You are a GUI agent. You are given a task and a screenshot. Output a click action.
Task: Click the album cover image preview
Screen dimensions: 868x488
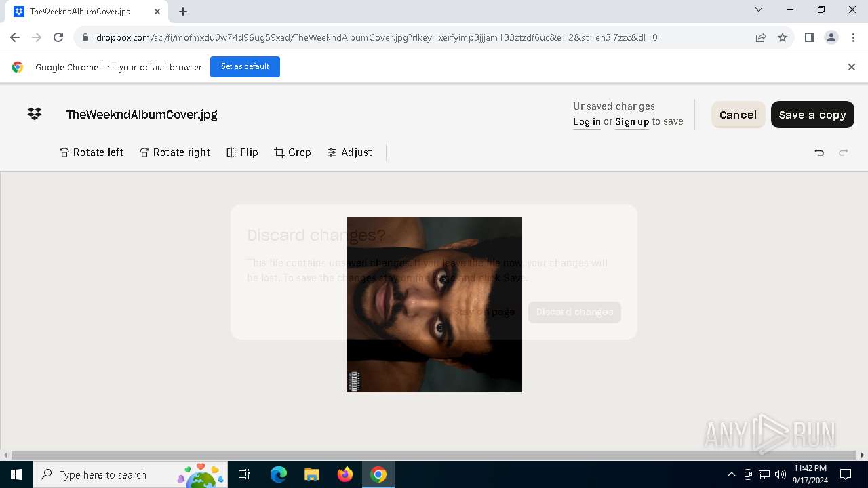pyautogui.click(x=434, y=304)
